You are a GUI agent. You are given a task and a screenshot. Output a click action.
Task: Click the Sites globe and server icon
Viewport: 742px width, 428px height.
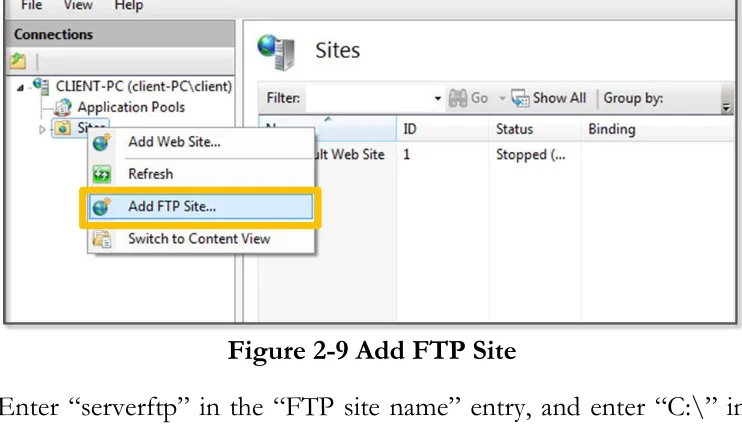pos(276,52)
